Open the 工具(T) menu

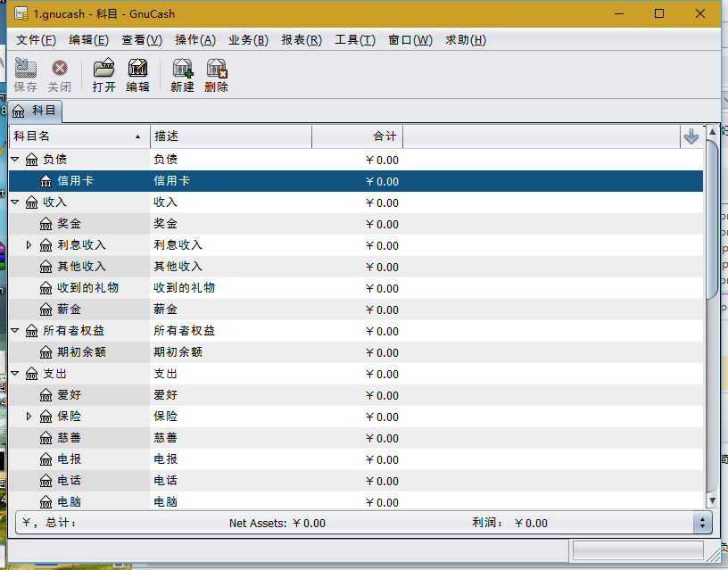click(354, 40)
